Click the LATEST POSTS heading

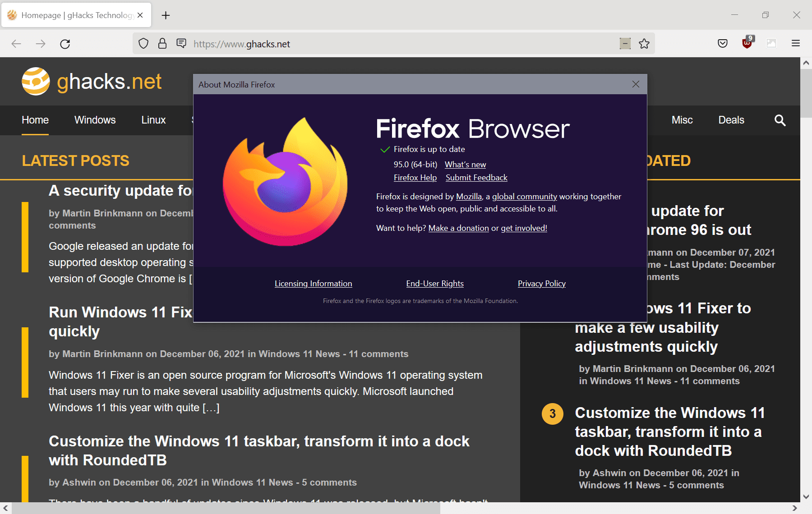75,161
